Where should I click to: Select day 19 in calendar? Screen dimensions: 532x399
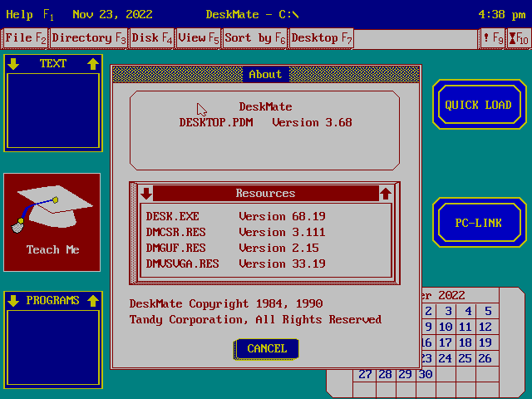click(486, 342)
